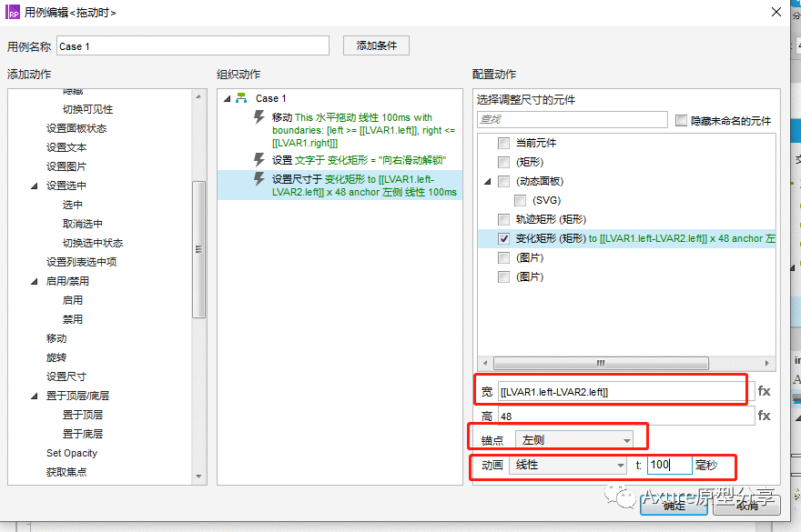This screenshot has width=801, height=532.
Task: Click the 宽 width expression field
Action: pyautogui.click(x=626, y=392)
